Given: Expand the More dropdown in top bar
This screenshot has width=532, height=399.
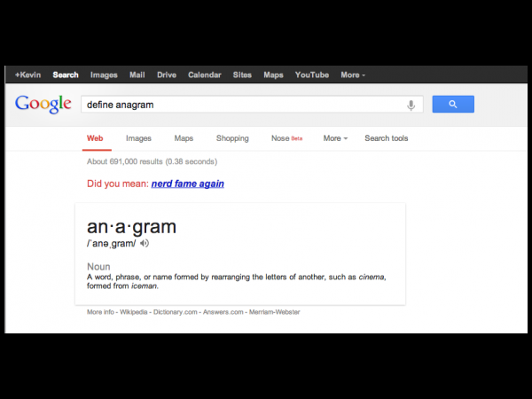Looking at the screenshot, I should point(352,75).
